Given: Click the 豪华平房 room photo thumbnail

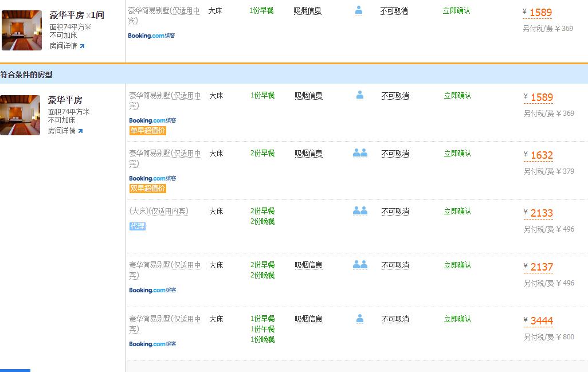Looking at the screenshot, I should (x=20, y=115).
